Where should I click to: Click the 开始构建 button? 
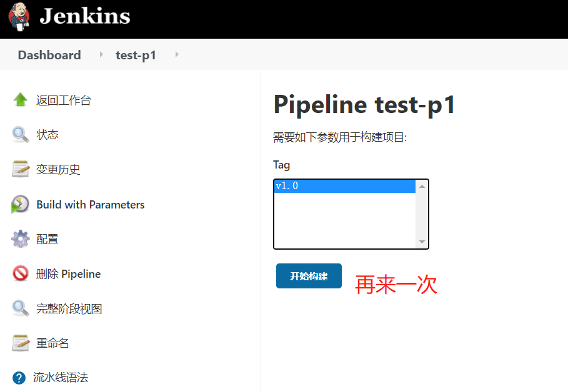pyautogui.click(x=309, y=276)
